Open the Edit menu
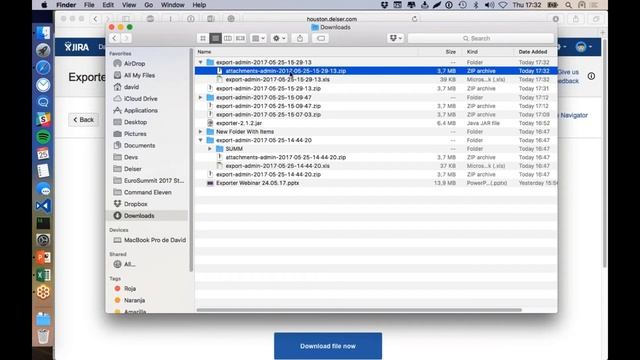Screen dimensions: 640x360 click(x=108, y=5)
